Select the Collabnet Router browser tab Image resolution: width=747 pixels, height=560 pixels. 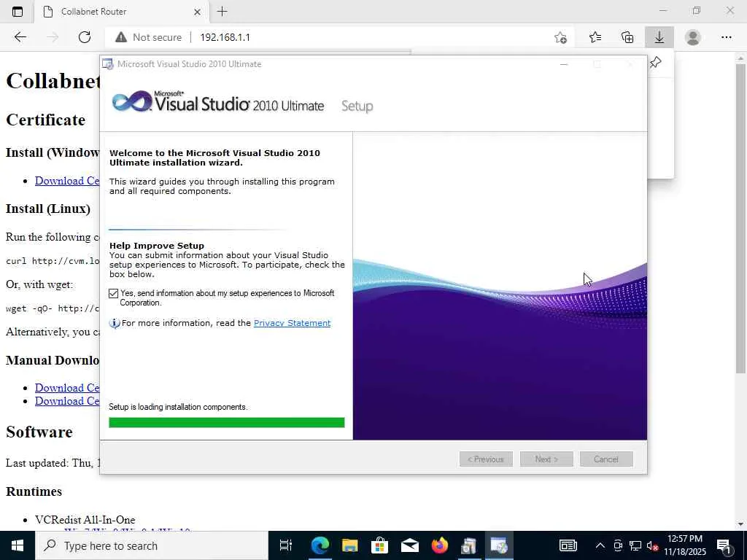[122, 12]
